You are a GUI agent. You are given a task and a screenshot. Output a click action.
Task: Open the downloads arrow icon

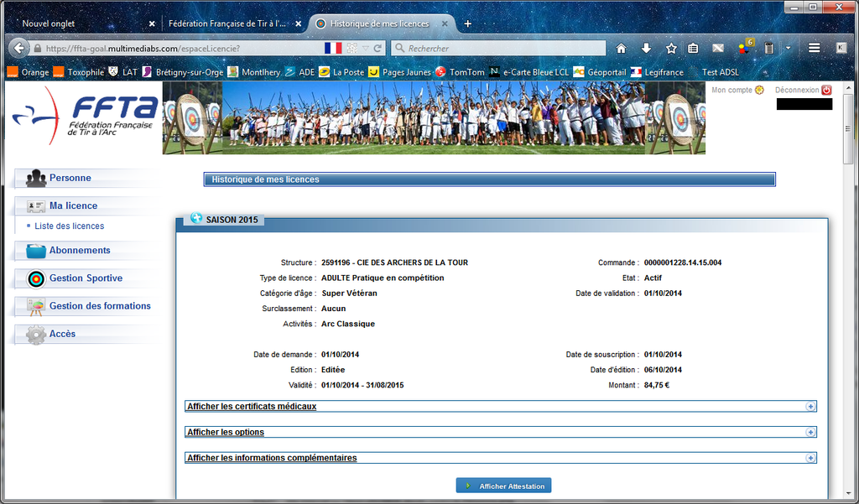pos(646,49)
